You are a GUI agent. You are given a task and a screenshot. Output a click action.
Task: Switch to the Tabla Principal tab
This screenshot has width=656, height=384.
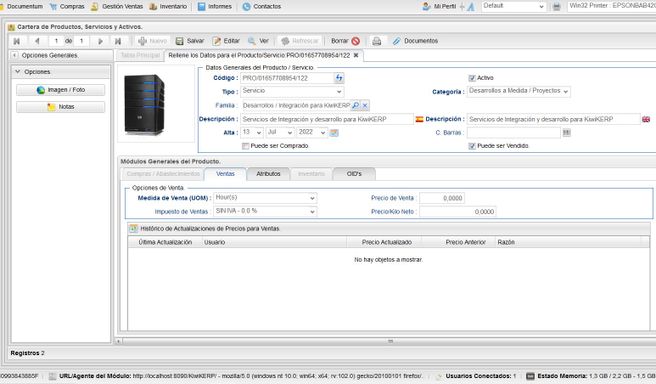(x=140, y=55)
